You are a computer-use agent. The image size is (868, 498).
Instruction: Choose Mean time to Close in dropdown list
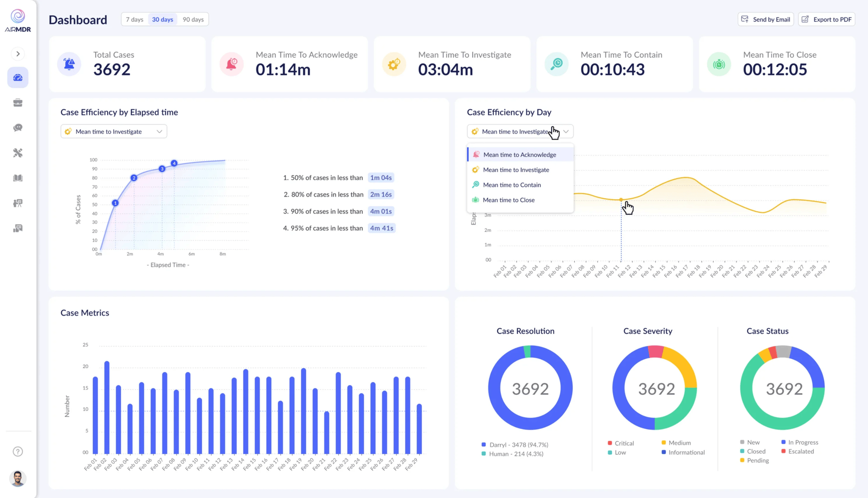click(509, 200)
